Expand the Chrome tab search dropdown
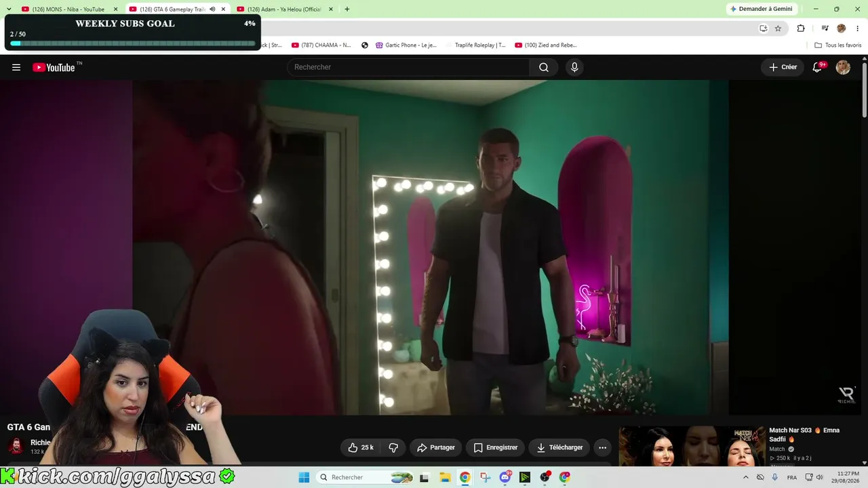868x488 pixels. click(x=9, y=9)
